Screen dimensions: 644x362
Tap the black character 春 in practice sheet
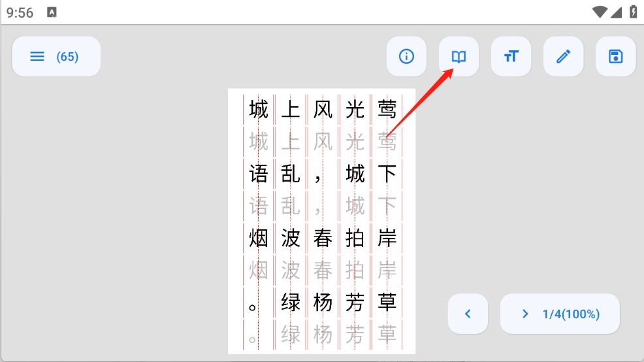click(x=323, y=239)
